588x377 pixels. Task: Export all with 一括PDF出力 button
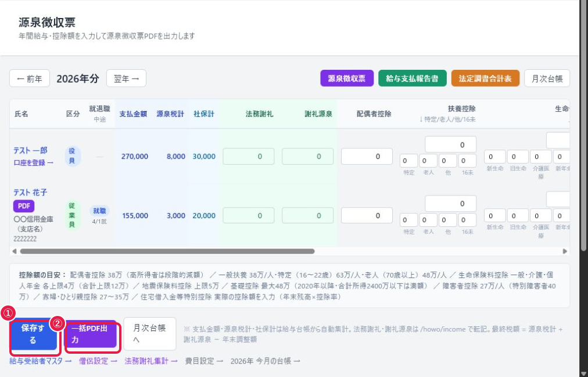[91, 334]
